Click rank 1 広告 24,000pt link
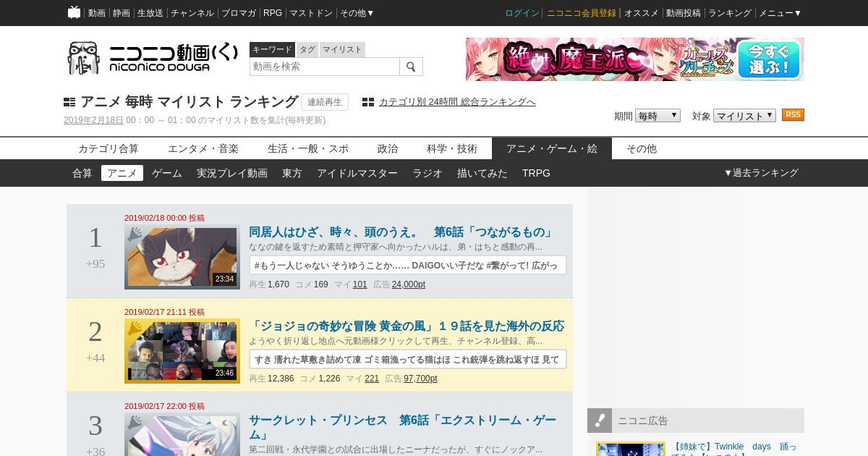This screenshot has width=868, height=456. (x=409, y=284)
